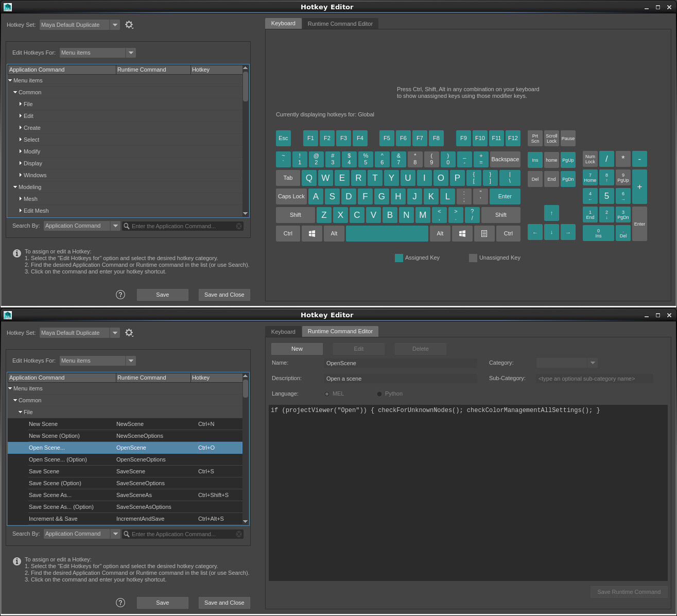Click right Windows logo key on keyboard
Viewport: 677px width, 616px height.
[462, 233]
